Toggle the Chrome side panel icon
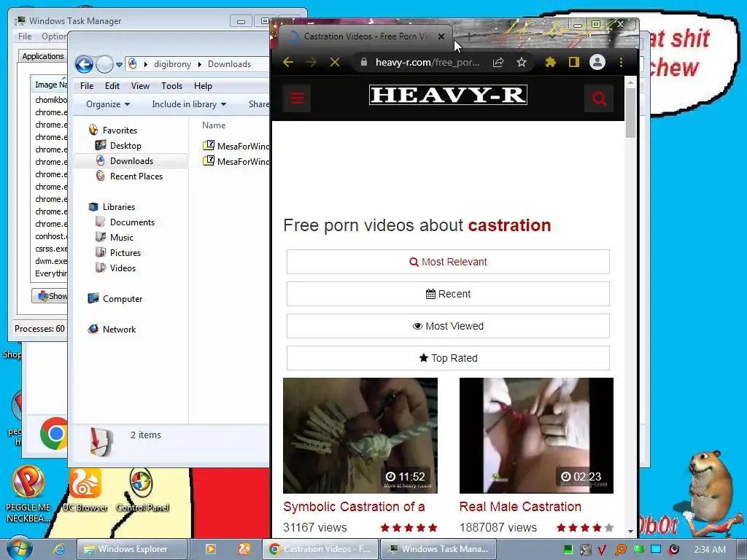The height and width of the screenshot is (560, 747). tap(574, 63)
